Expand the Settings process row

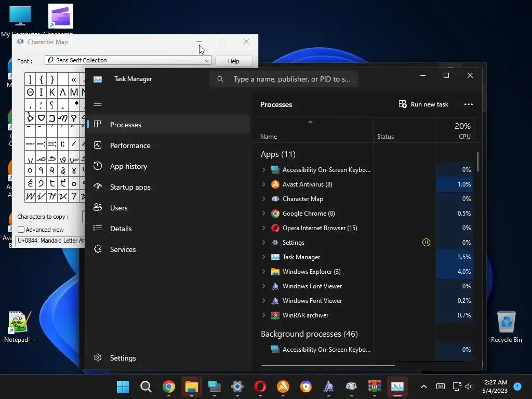click(263, 243)
